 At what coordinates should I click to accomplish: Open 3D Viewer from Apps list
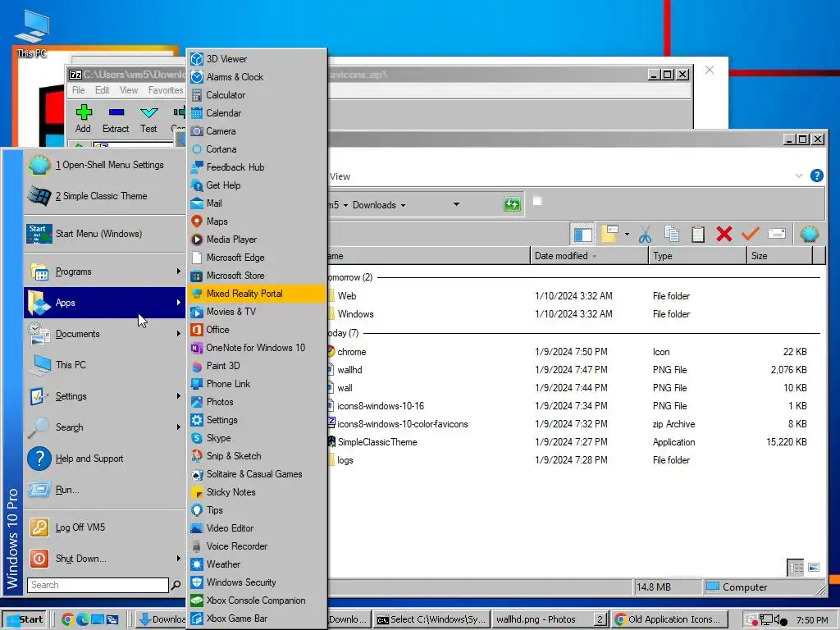[257, 59]
